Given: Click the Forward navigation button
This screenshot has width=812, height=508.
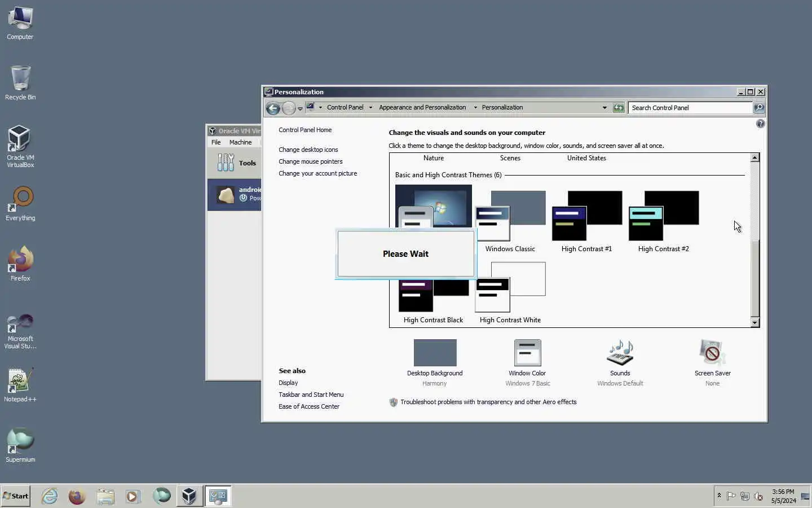Looking at the screenshot, I should (289, 108).
